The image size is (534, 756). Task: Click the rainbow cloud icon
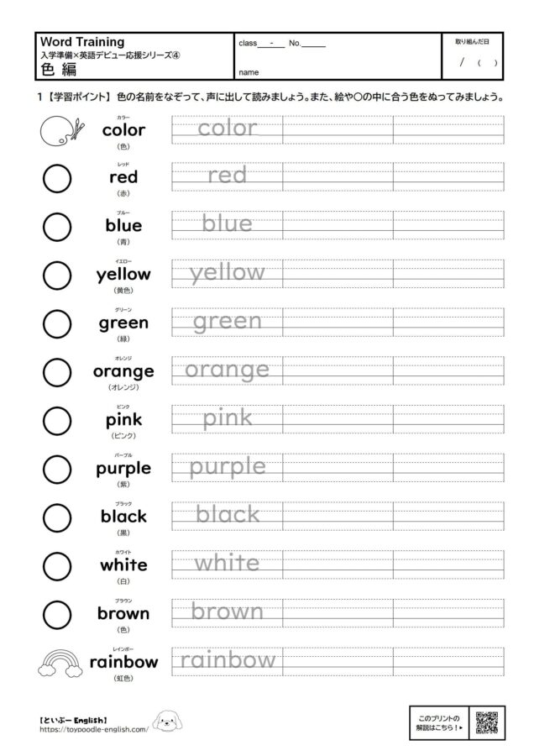click(x=56, y=661)
